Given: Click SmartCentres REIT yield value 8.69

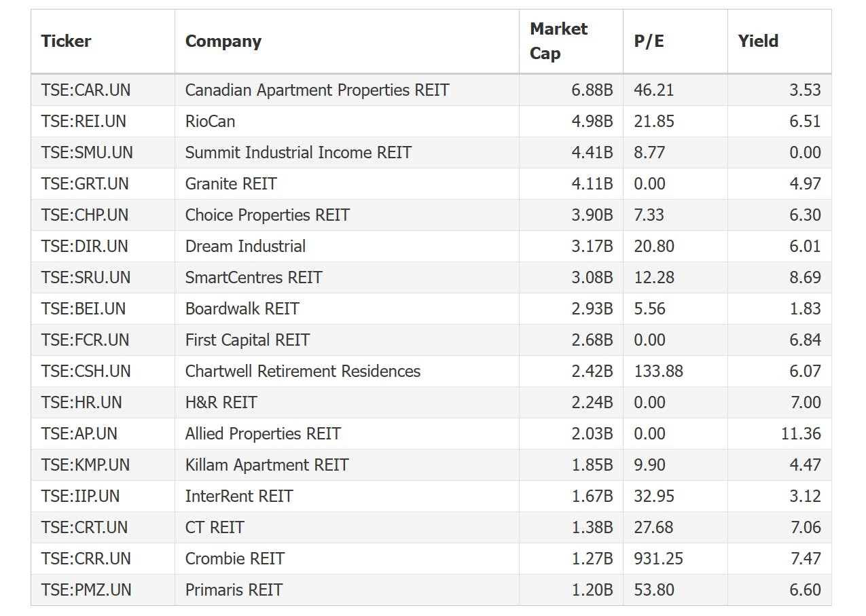Looking at the screenshot, I should tap(805, 277).
